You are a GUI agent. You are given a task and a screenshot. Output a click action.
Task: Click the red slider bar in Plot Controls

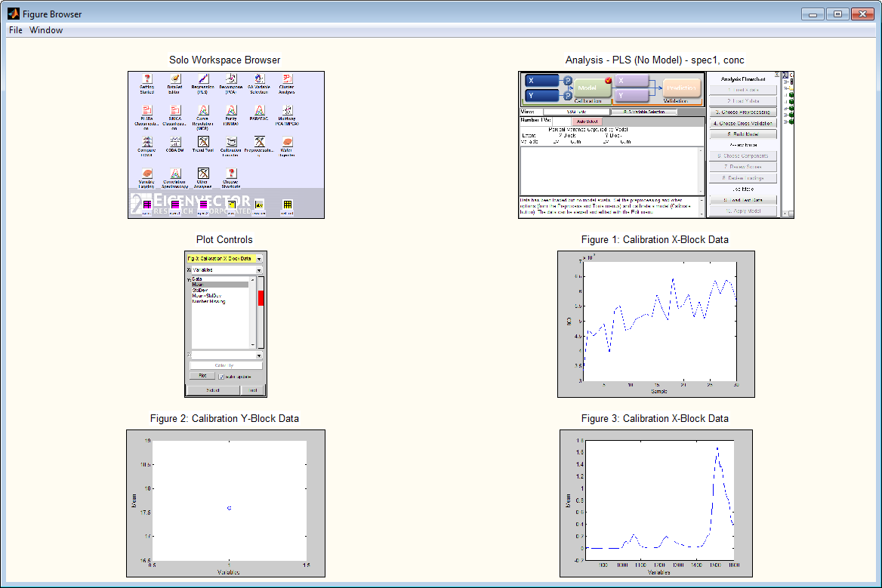[x=261, y=298]
